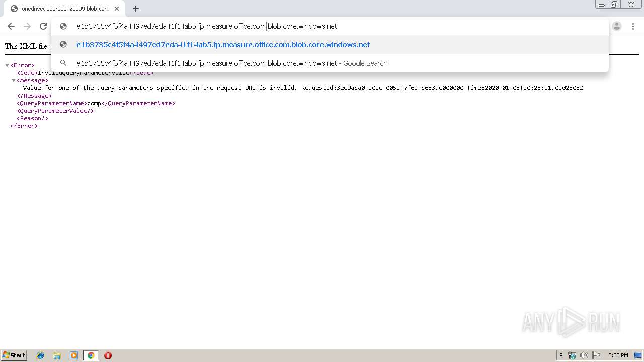The height and width of the screenshot is (362, 644).
Task: Choose the Google Search suggestion row
Action: 330,63
